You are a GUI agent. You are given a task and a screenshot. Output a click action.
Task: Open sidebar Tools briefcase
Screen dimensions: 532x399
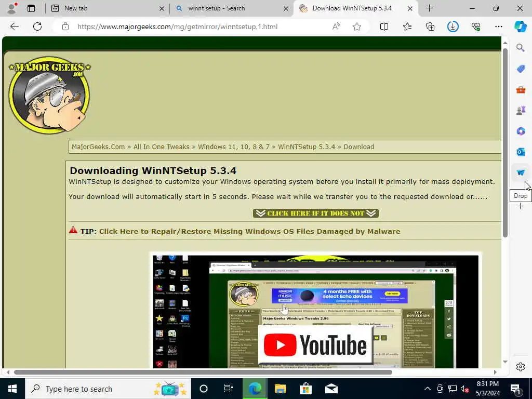[521, 90]
